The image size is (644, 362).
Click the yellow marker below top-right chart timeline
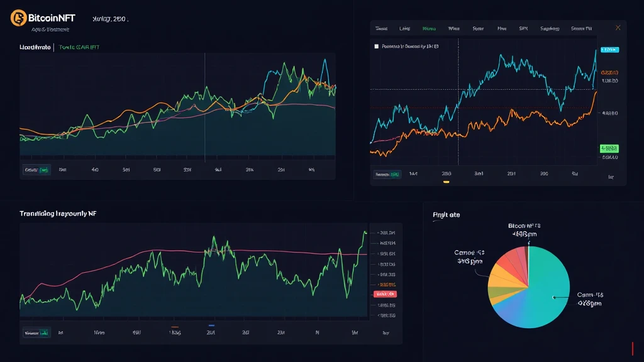(446, 182)
